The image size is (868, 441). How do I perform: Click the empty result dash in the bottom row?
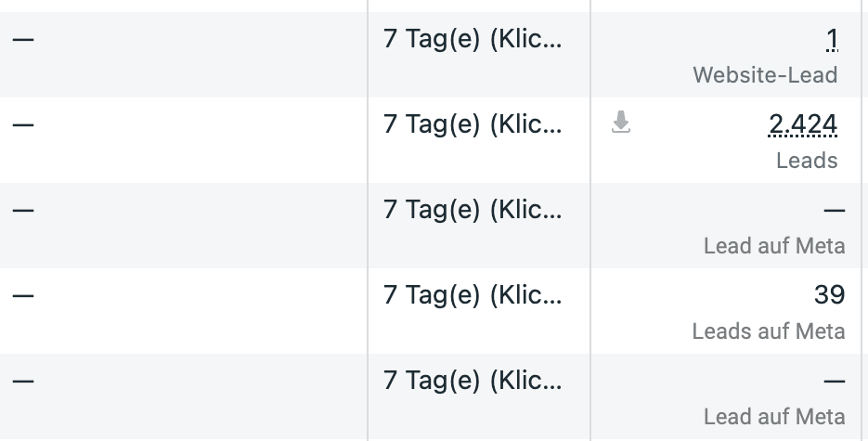(x=834, y=382)
